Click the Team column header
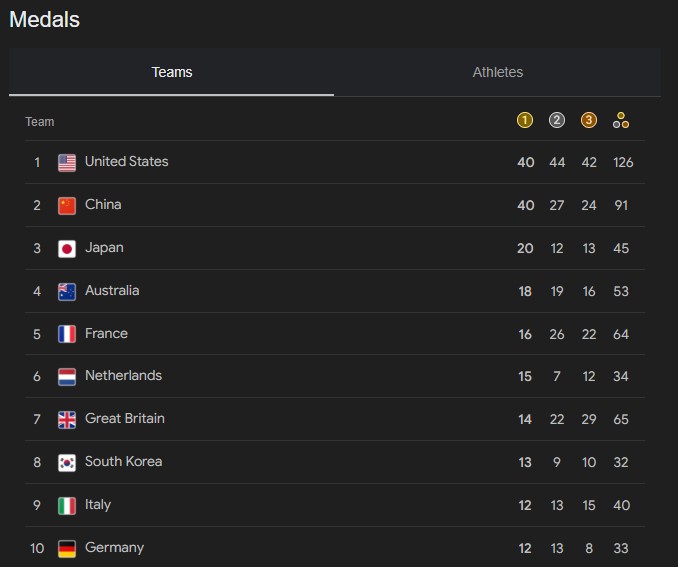The width and height of the screenshot is (678, 567). pyautogui.click(x=40, y=122)
